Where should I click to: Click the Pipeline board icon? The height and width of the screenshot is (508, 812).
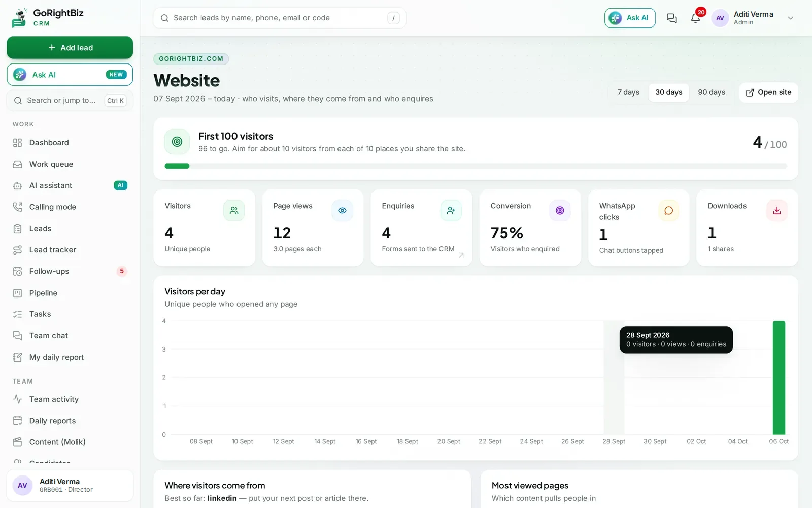point(17,293)
